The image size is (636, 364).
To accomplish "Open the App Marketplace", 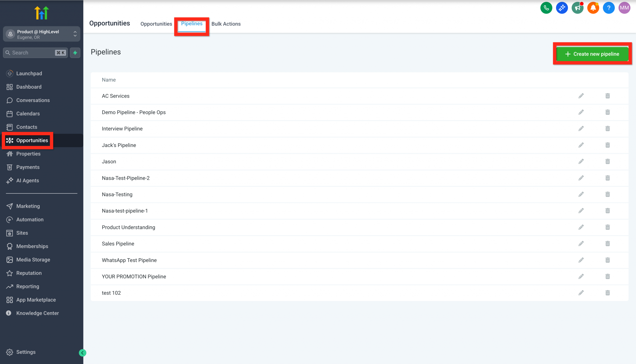I will [36, 299].
